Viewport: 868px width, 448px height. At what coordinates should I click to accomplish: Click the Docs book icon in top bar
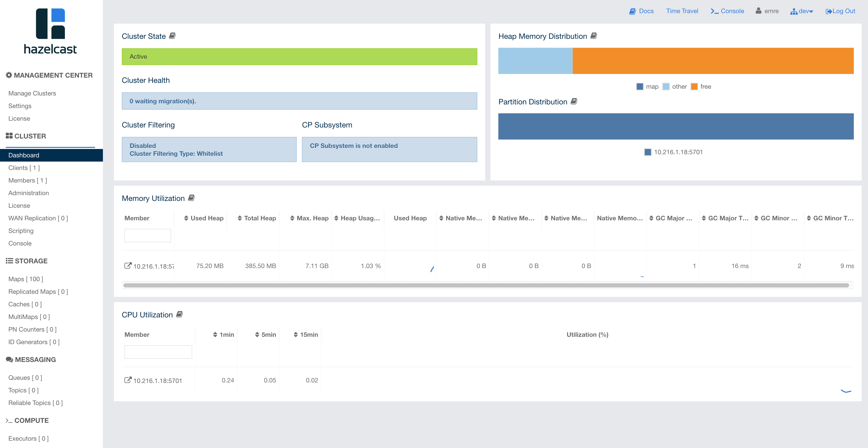(632, 11)
